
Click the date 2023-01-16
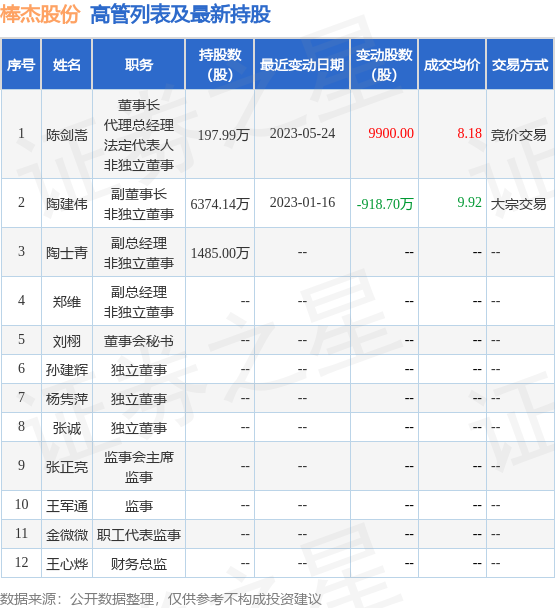coord(302,202)
